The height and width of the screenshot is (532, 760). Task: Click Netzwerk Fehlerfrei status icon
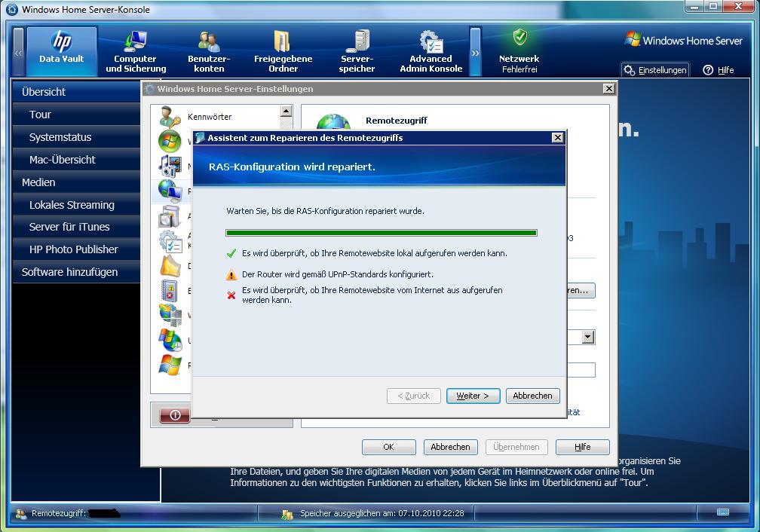click(x=519, y=37)
